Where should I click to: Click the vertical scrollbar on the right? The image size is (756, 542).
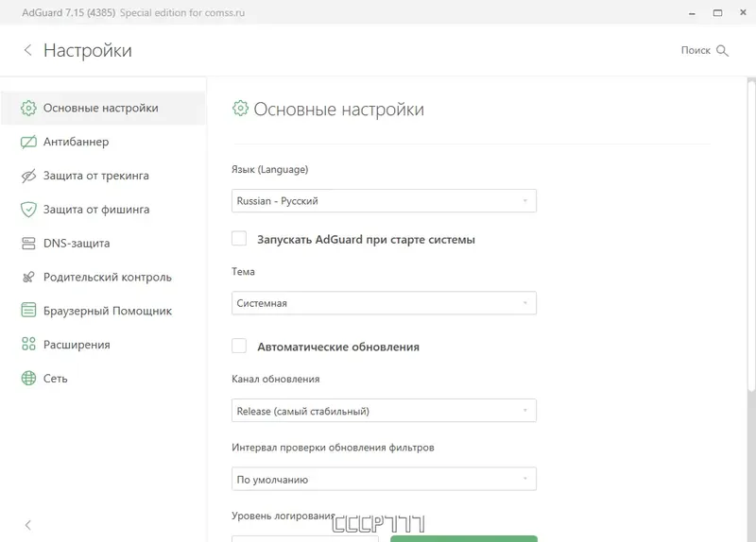[751, 236]
